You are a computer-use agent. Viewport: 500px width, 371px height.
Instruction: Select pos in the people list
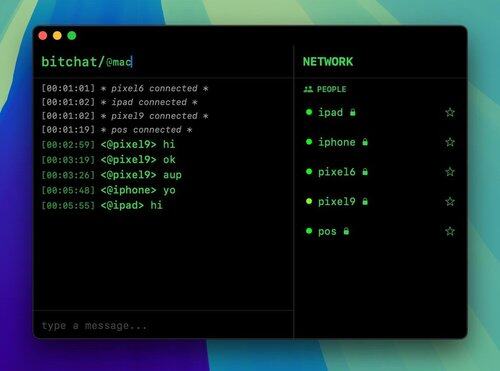[x=327, y=231]
